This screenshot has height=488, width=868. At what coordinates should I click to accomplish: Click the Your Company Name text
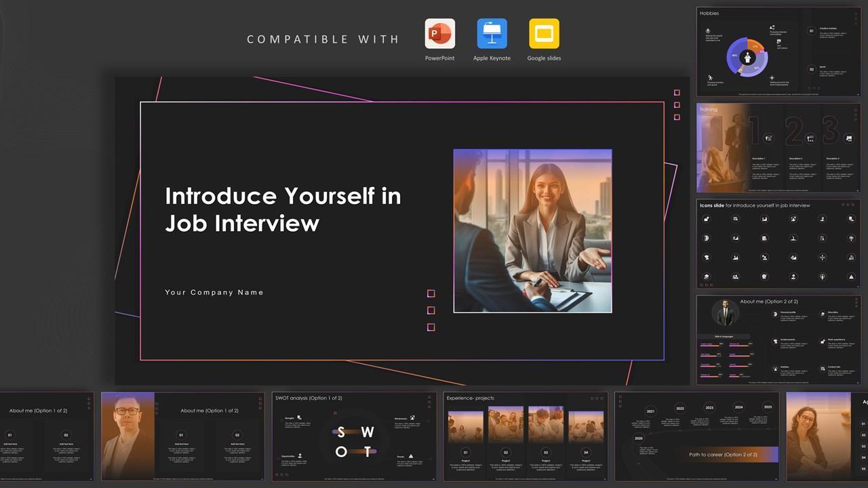pos(214,293)
